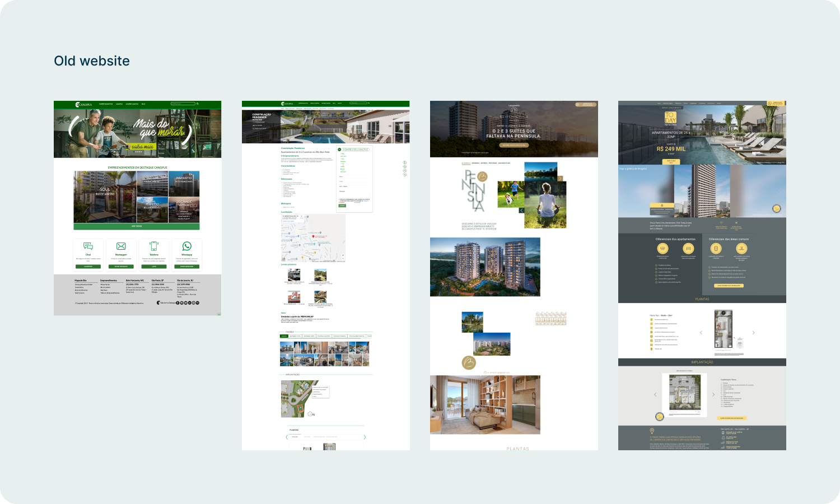840x504 pixels.
Task: Click the yellow button below 'R$ 249 MIL'
Action: click(671, 162)
